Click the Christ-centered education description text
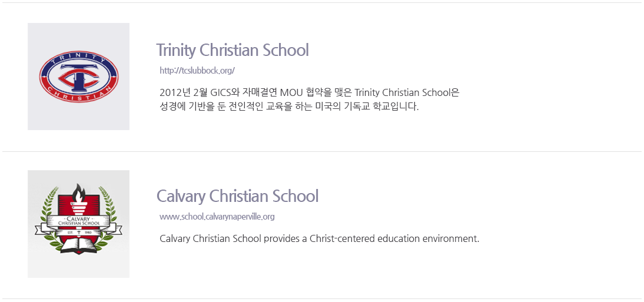The height and width of the screenshot is (302, 644). coord(319,239)
